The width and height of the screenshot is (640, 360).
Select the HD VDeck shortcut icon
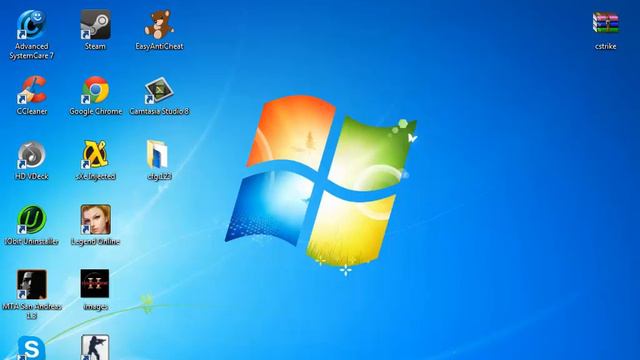31,155
